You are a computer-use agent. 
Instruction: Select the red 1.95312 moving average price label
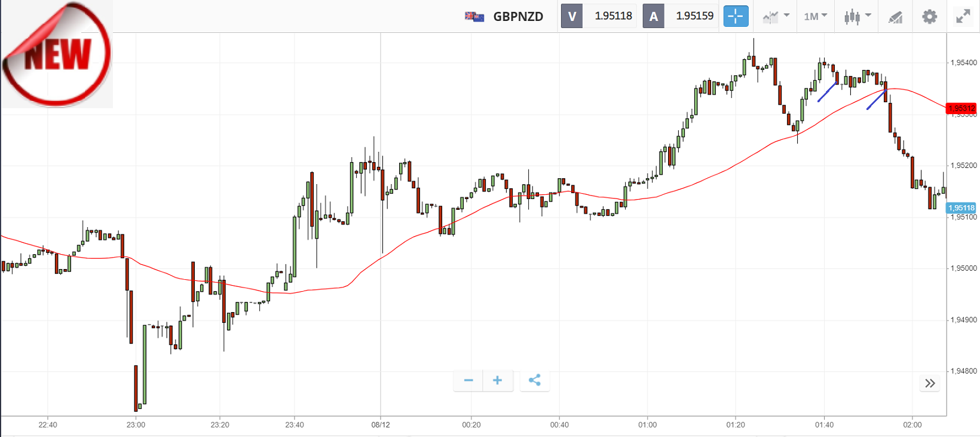[961, 108]
